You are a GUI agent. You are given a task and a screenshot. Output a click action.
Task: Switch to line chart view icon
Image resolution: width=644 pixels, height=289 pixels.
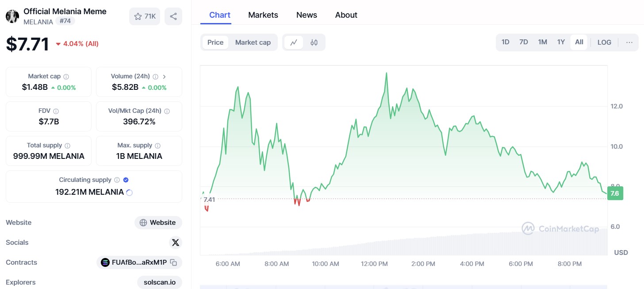tap(294, 42)
